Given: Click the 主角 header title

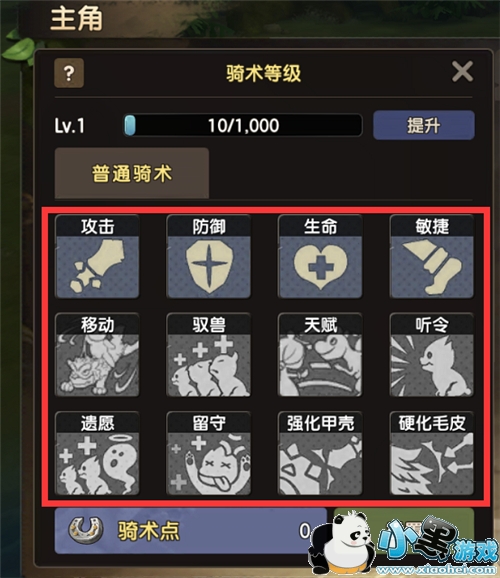Looking at the screenshot, I should (x=76, y=18).
